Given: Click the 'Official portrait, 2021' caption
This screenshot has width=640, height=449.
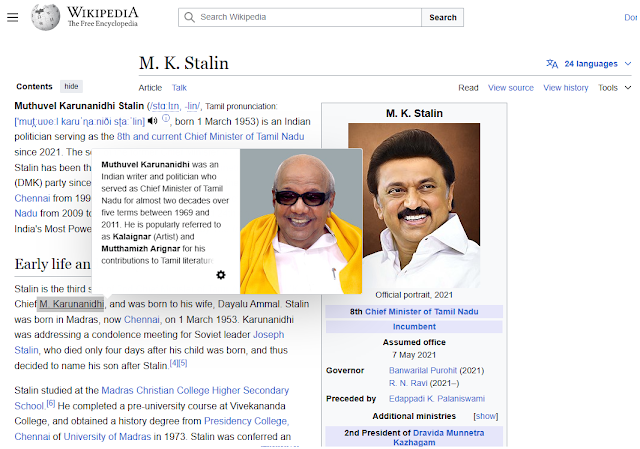Looking at the screenshot, I should 414,295.
